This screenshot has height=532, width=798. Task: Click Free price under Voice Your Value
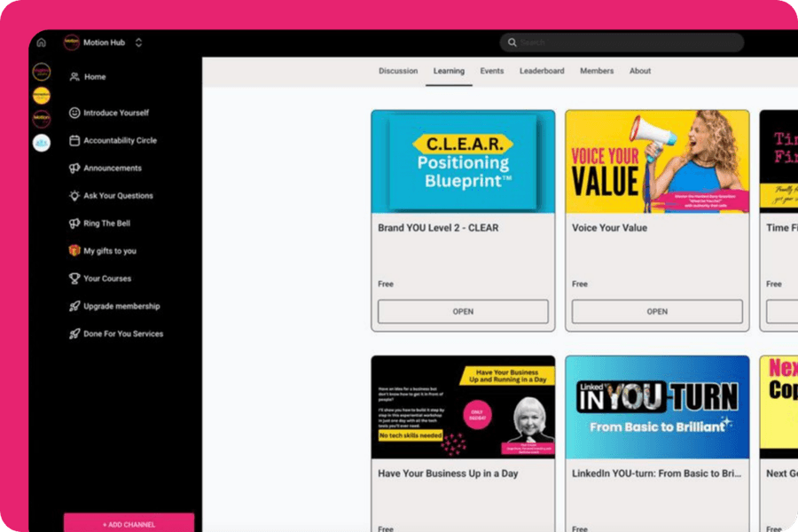(580, 284)
